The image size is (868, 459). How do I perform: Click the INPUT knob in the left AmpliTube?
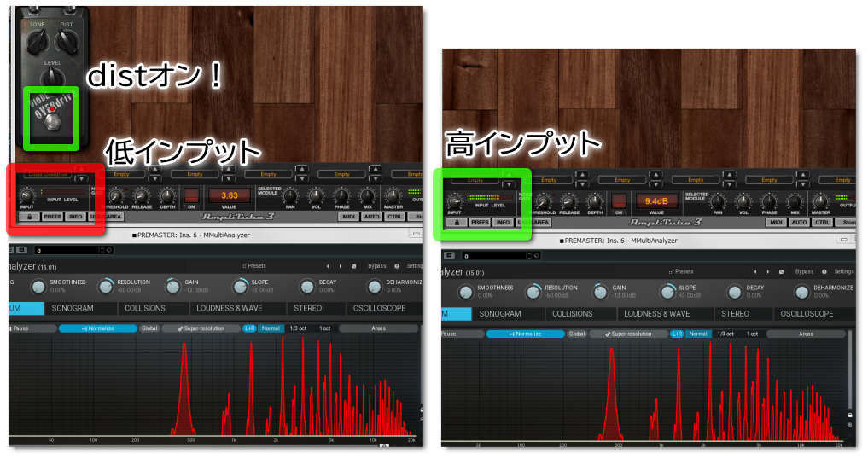pos(26,195)
